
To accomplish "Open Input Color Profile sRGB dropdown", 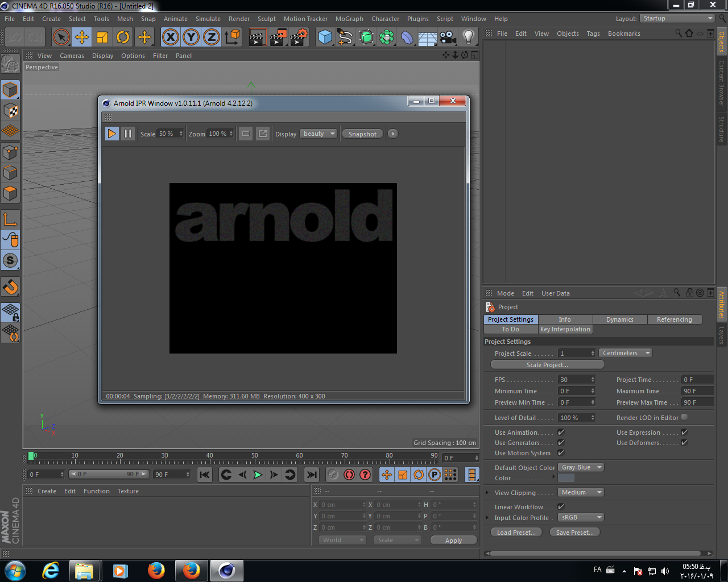I will pyautogui.click(x=581, y=517).
